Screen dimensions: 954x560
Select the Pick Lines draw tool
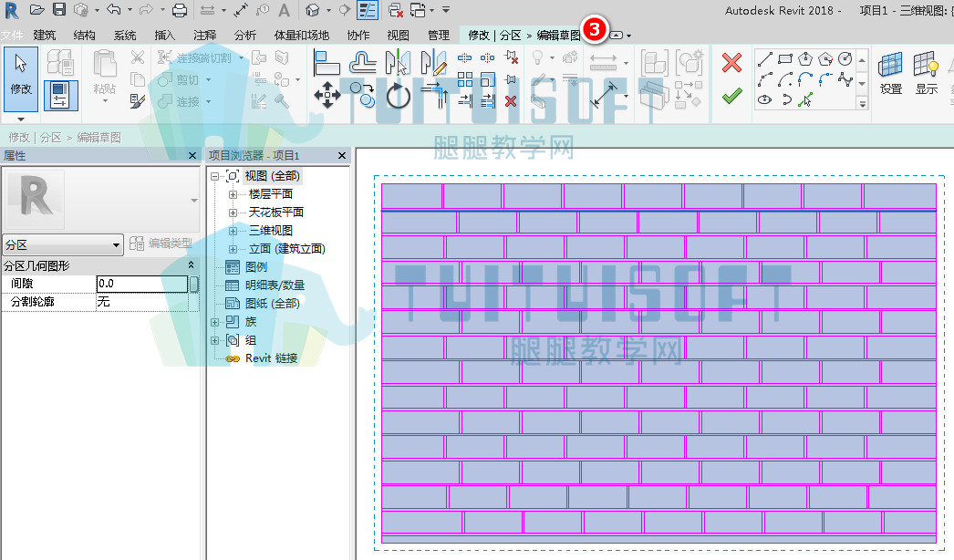[805, 99]
